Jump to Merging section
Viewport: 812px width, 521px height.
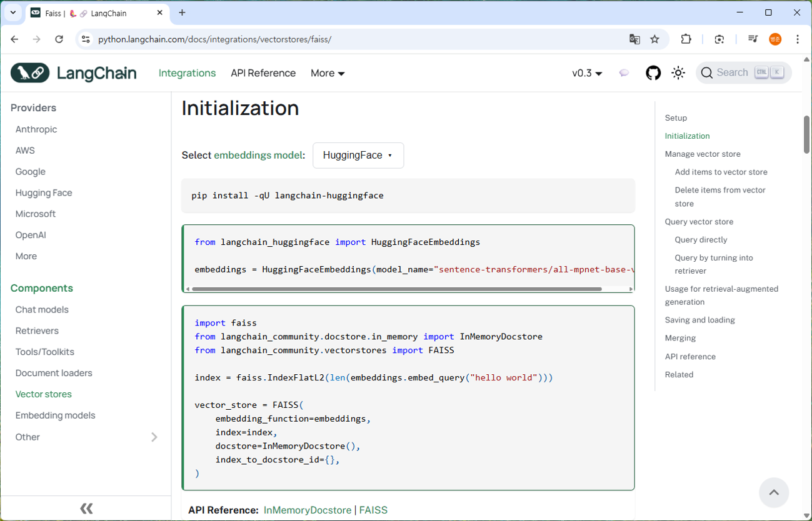[x=680, y=338]
